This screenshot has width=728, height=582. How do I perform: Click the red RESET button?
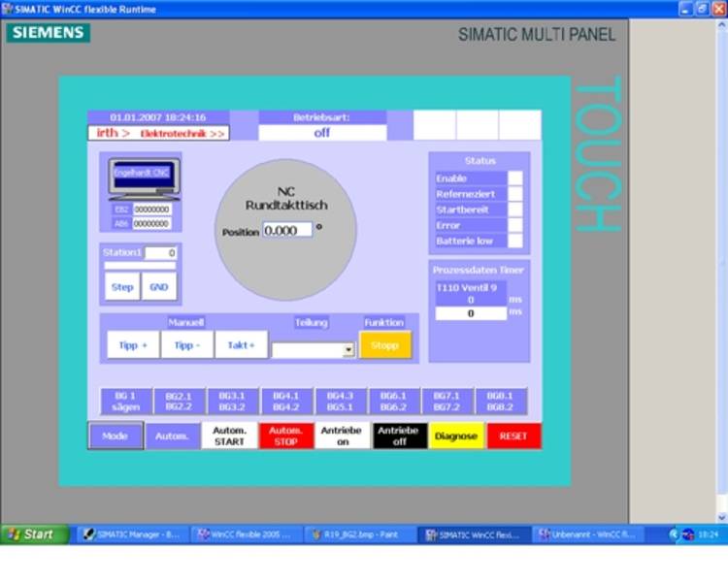513,436
